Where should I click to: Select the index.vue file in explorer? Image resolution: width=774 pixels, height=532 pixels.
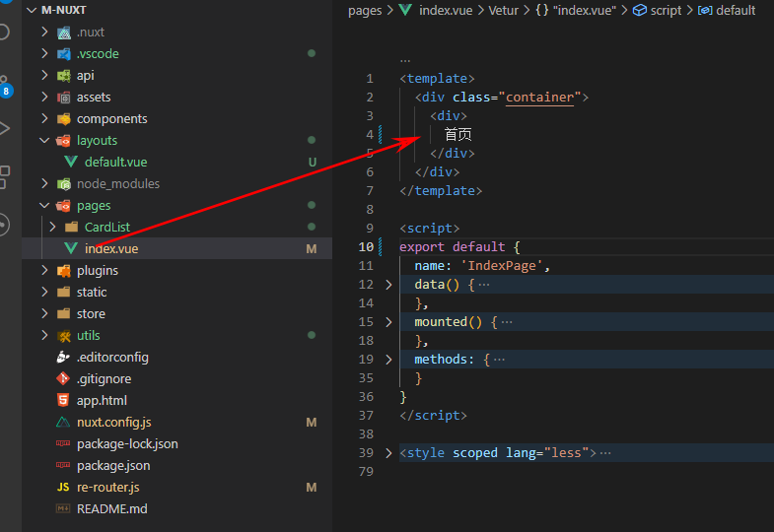pyautogui.click(x=111, y=248)
